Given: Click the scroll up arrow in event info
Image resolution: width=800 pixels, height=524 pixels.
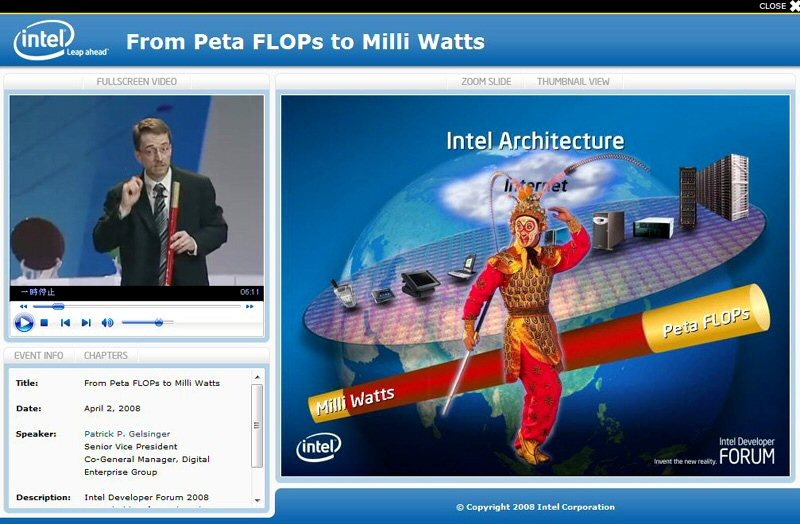Looking at the screenshot, I should (x=257, y=377).
